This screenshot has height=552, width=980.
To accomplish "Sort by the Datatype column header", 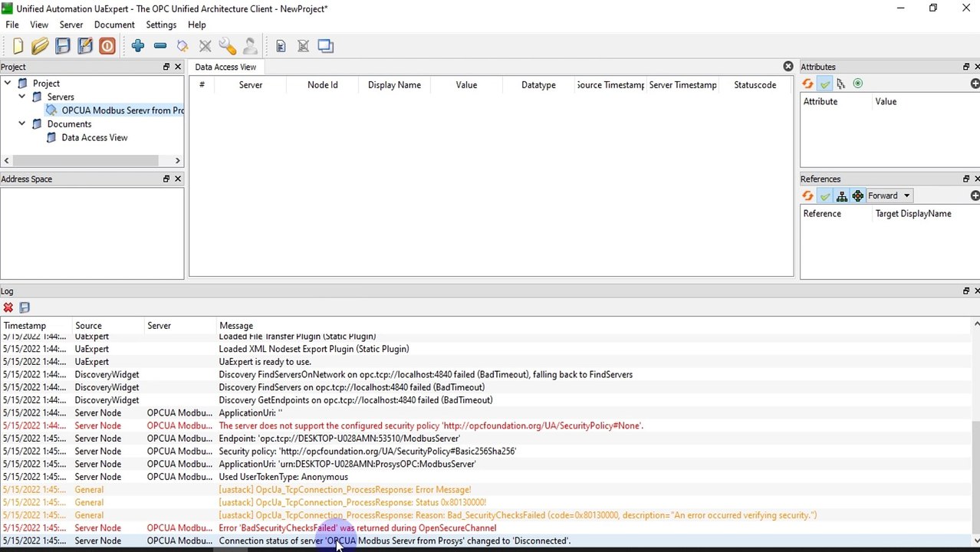I will click(x=538, y=85).
